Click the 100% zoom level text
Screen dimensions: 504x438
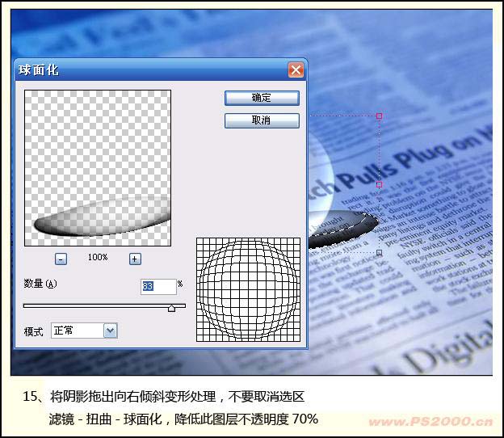pos(98,257)
